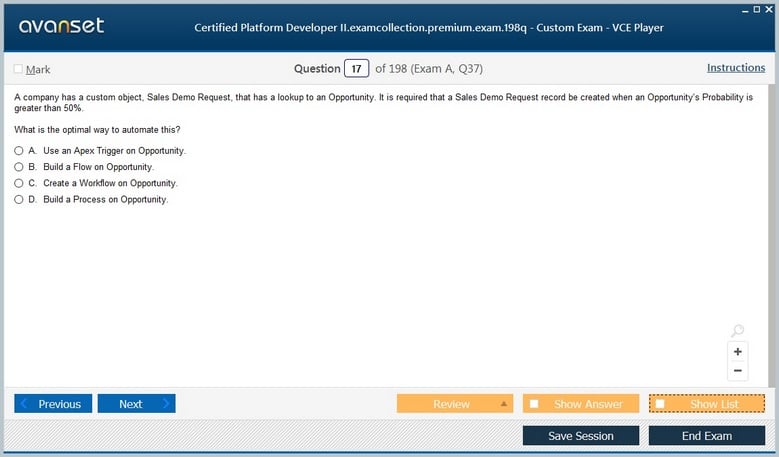
Task: Tick the Mark question checkbox
Action: [18, 69]
